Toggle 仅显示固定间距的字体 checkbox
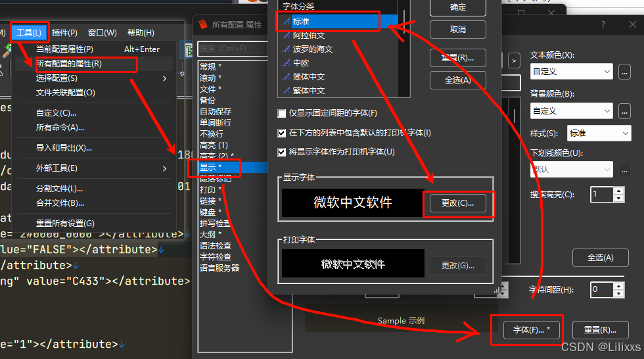644x359 pixels. [x=282, y=113]
